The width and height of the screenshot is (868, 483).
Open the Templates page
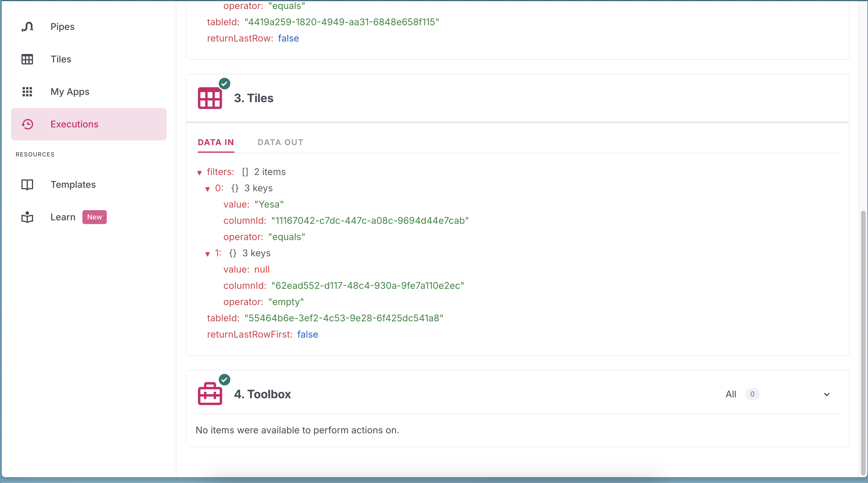pyautogui.click(x=73, y=185)
